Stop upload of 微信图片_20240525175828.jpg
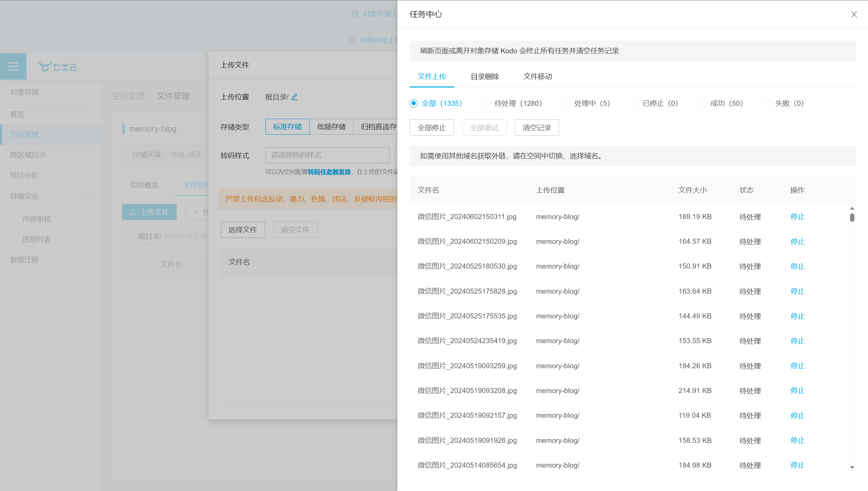This screenshot has width=868, height=491. [x=797, y=291]
